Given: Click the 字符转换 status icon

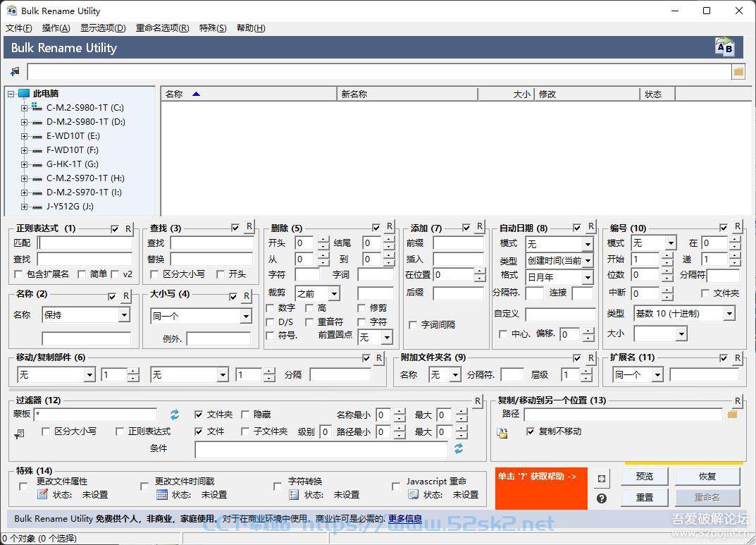Looking at the screenshot, I should (294, 494).
